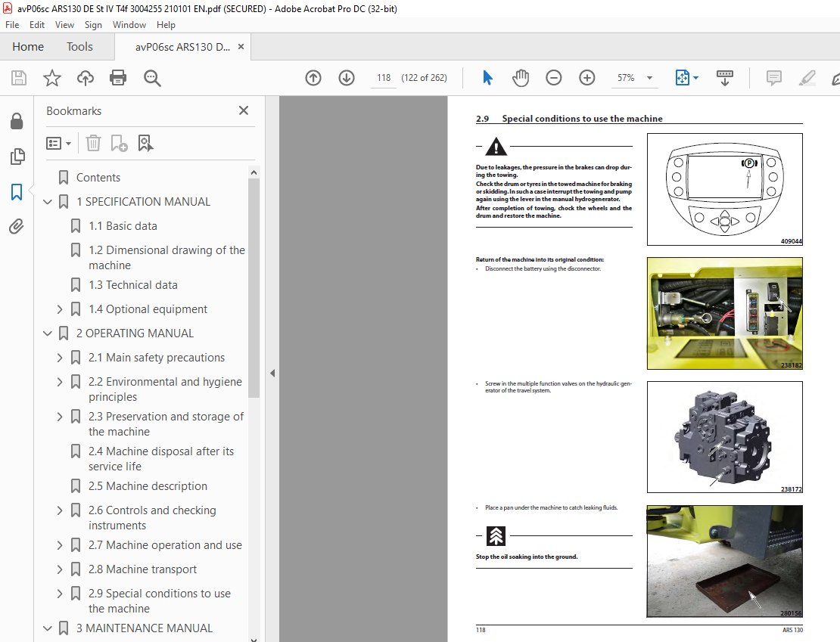The width and height of the screenshot is (840, 642).
Task: Zoom in with the plus icon
Action: tap(587, 78)
